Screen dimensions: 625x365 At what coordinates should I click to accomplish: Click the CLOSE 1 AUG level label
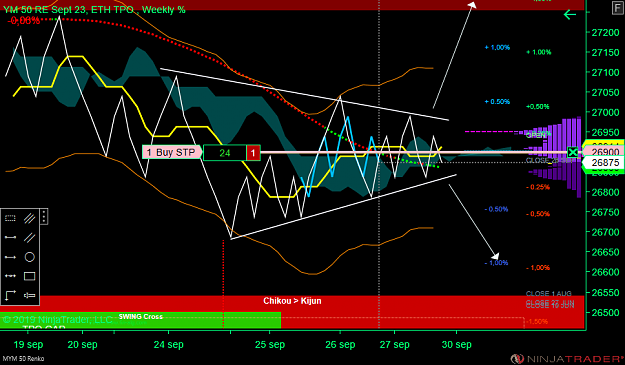[548, 294]
